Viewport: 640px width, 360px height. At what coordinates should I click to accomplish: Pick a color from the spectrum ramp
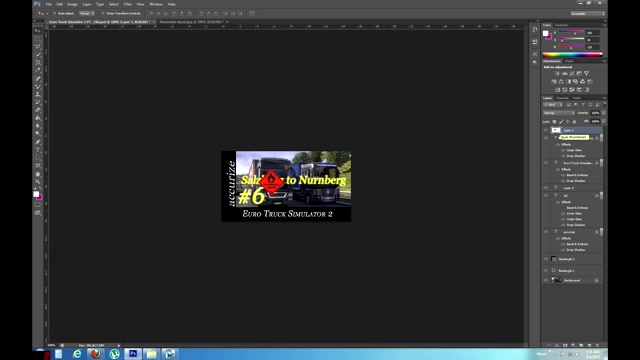[x=572, y=55]
